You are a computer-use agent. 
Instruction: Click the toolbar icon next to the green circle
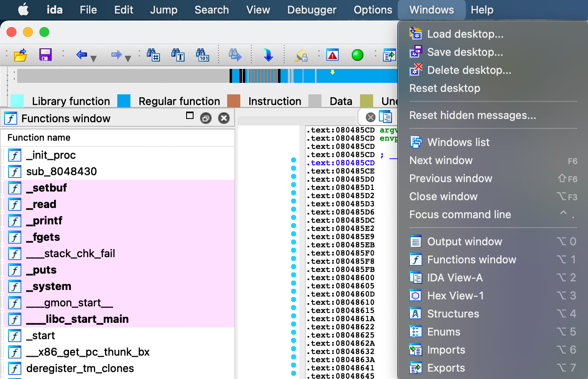[389, 55]
